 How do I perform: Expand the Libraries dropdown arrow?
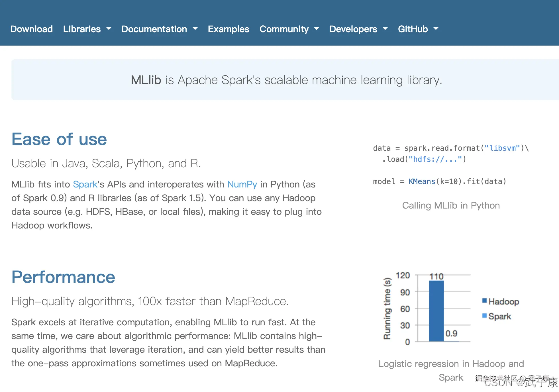[x=109, y=29]
